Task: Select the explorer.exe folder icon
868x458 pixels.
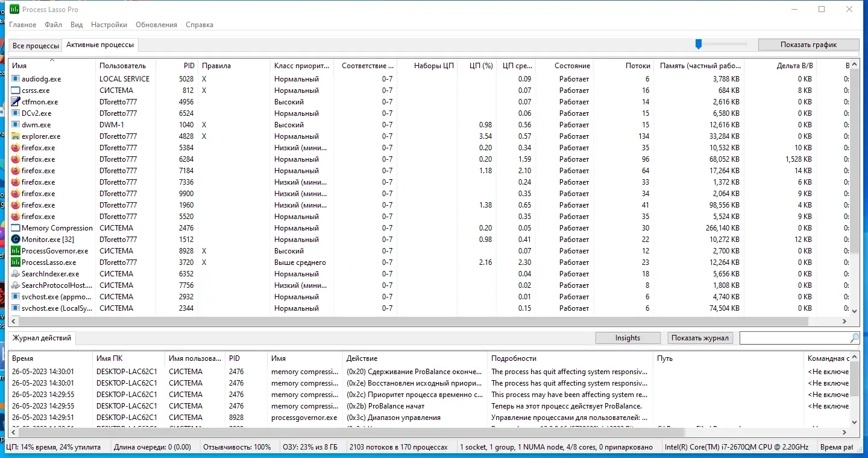Action: 16,136
